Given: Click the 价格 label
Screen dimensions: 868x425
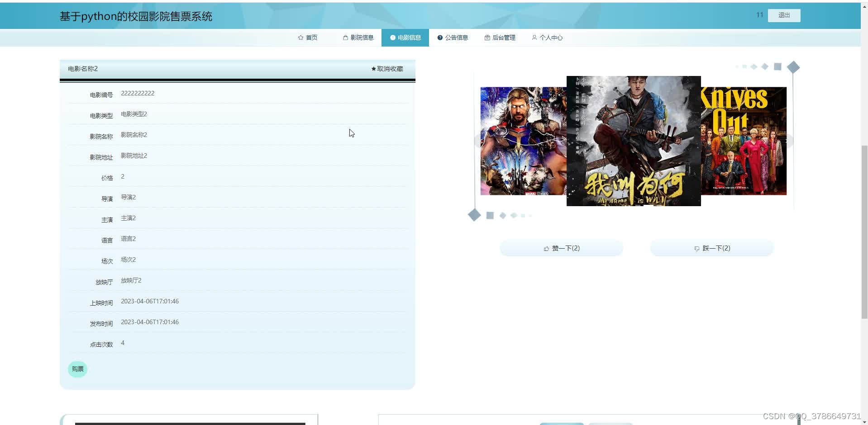Looking at the screenshot, I should click(107, 178).
